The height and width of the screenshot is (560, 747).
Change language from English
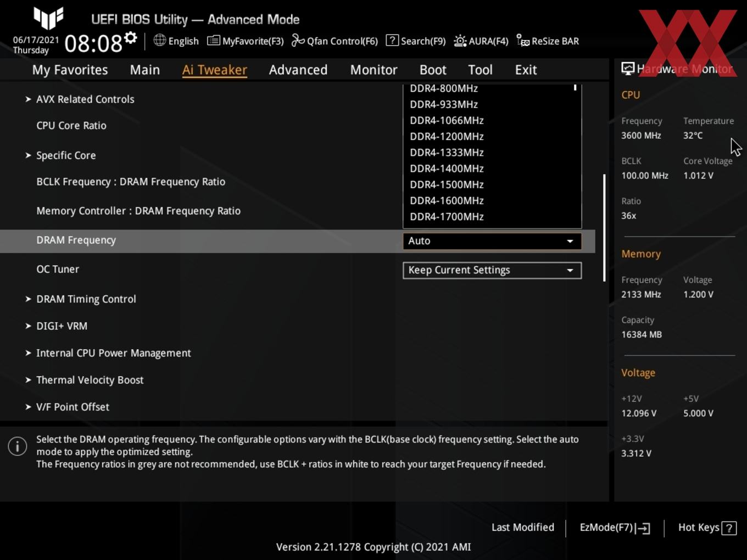(183, 41)
